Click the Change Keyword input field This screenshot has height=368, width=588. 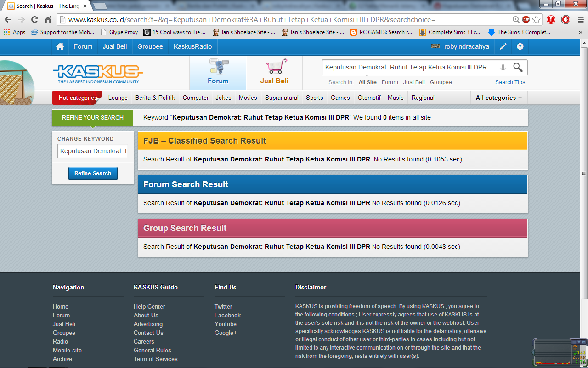(93, 151)
